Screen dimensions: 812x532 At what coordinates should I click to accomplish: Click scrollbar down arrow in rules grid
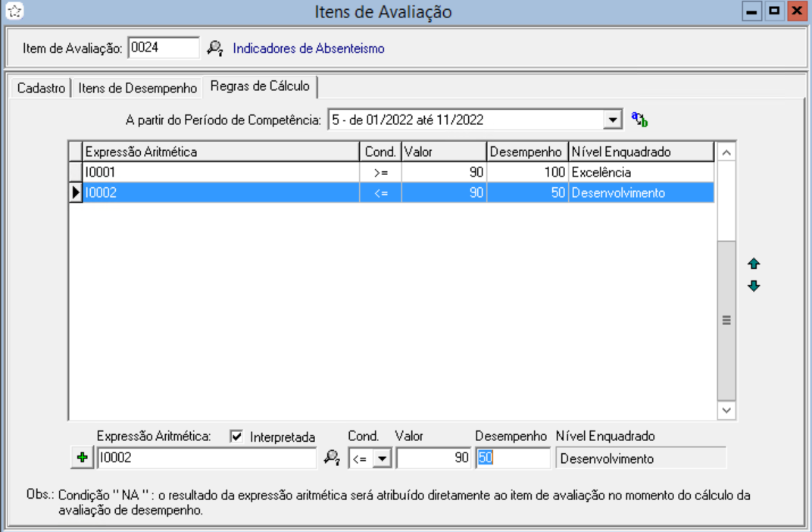pyautogui.click(x=726, y=410)
